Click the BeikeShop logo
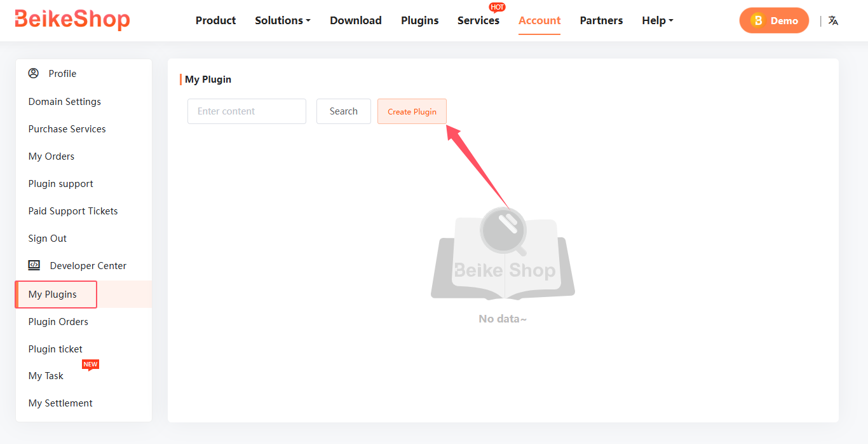Image resolution: width=868 pixels, height=444 pixels. (x=72, y=20)
